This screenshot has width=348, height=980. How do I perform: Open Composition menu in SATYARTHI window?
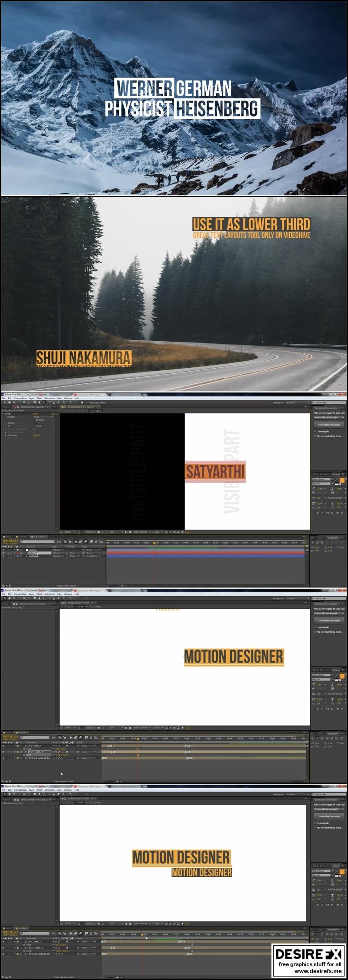[20, 398]
